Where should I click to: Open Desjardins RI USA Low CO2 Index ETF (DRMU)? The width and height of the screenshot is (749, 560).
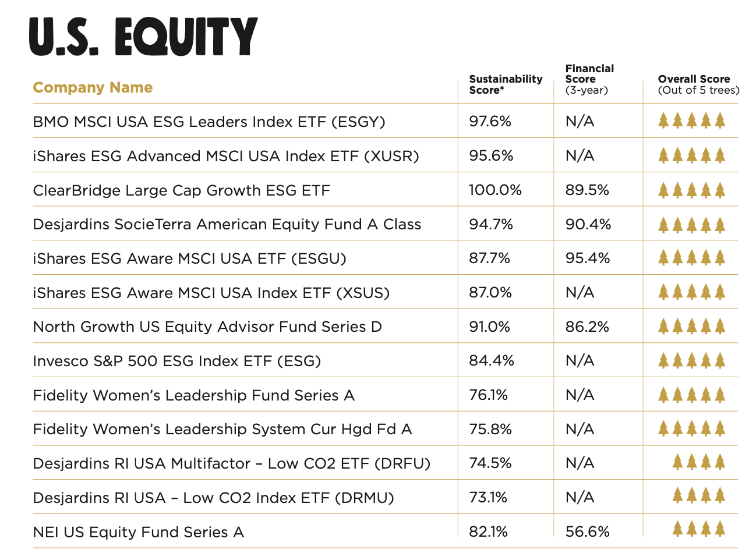point(213,498)
